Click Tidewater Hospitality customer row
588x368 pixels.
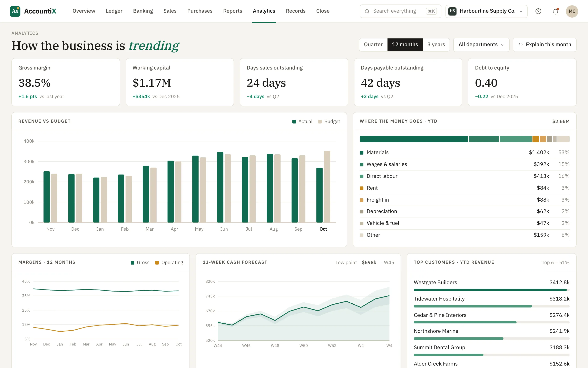click(492, 302)
